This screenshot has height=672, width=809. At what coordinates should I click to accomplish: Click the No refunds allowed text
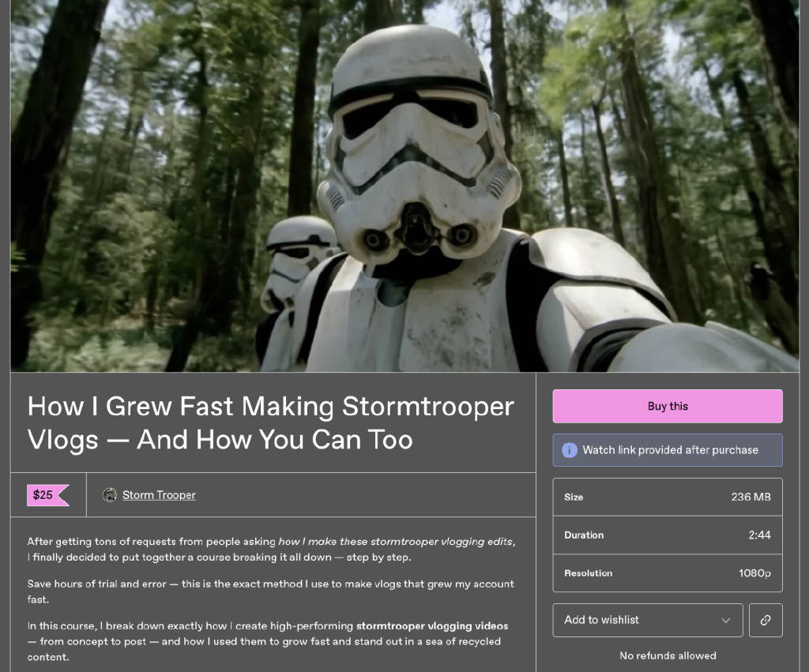[668, 655]
